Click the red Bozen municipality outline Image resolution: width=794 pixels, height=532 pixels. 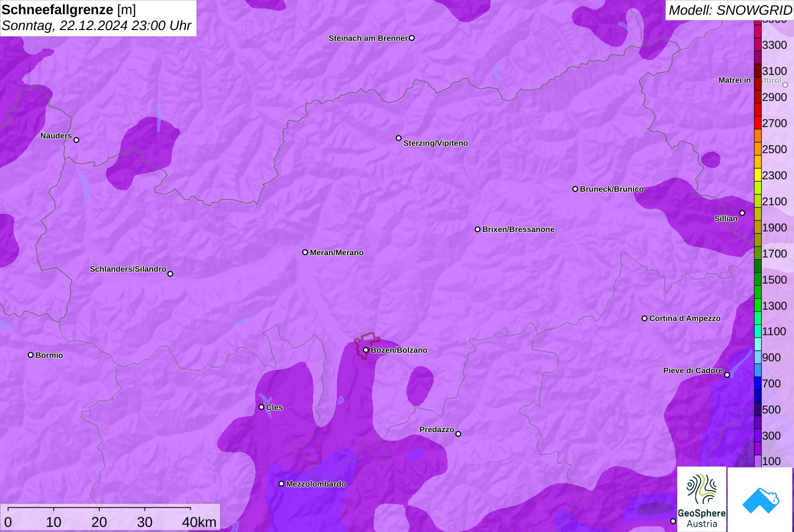point(366,345)
